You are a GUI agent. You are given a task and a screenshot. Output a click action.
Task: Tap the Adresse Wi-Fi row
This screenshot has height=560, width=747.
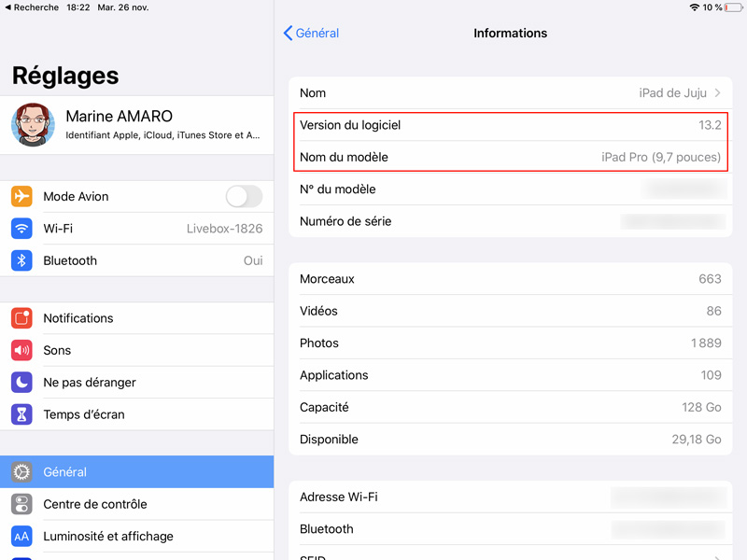(x=510, y=497)
